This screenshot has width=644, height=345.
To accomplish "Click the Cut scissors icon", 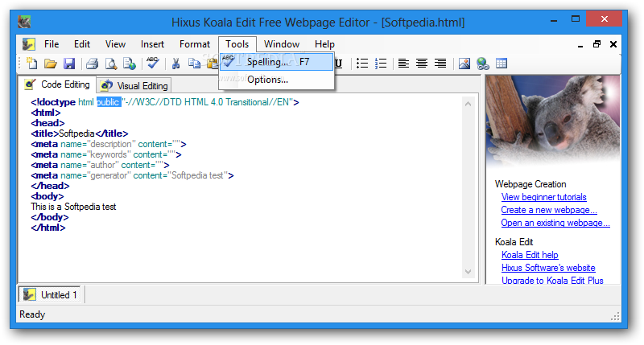I will coord(175,64).
